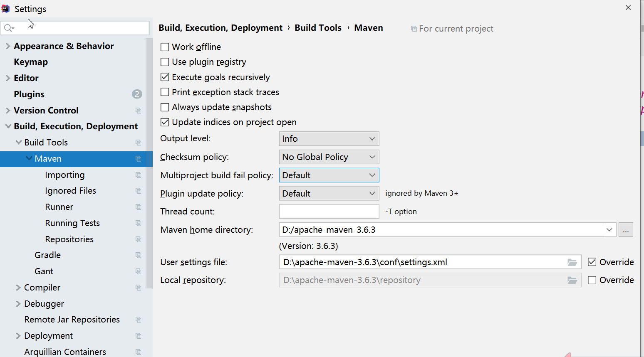Click folder icon in User settings file field
Screen dimensions: 644x357
(572, 262)
